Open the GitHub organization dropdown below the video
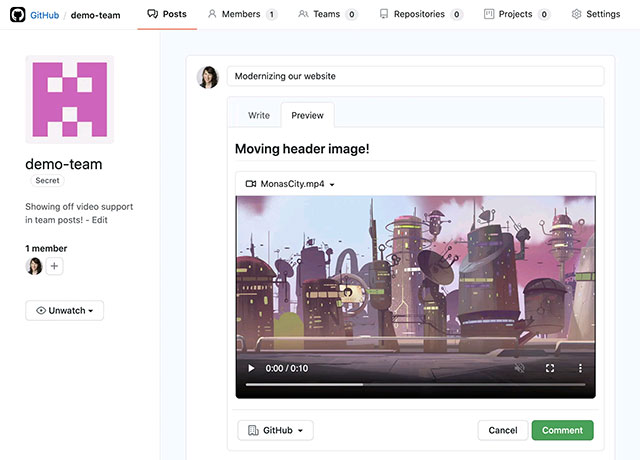The height and width of the screenshot is (460, 640). [276, 430]
